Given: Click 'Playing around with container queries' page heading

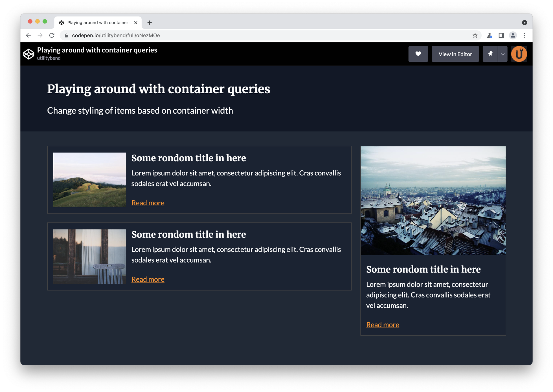Looking at the screenshot, I should 159,89.
